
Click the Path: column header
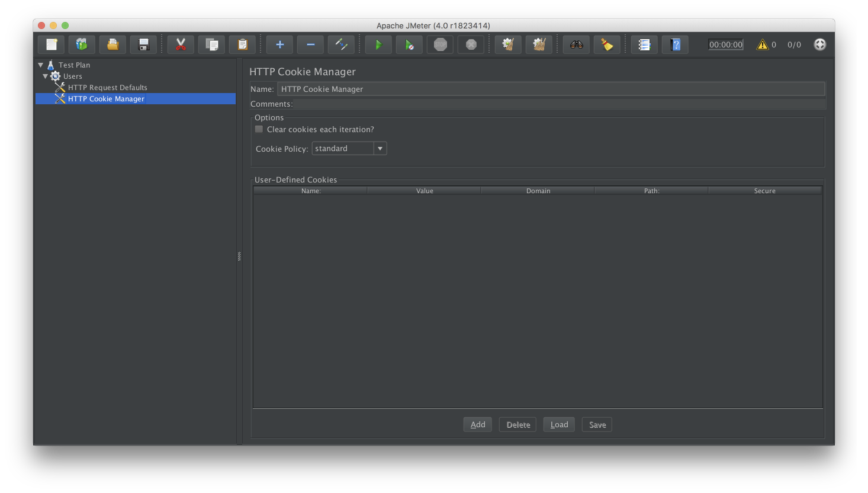click(x=652, y=191)
